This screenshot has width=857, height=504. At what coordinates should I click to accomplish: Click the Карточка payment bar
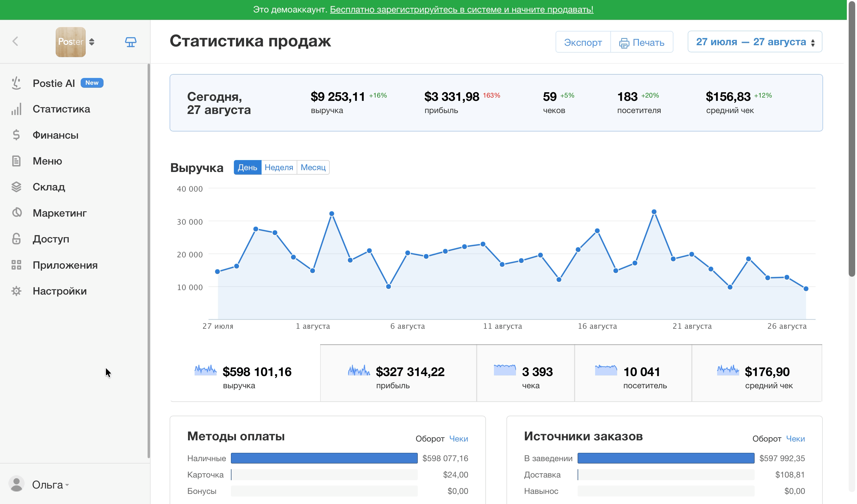coord(324,475)
